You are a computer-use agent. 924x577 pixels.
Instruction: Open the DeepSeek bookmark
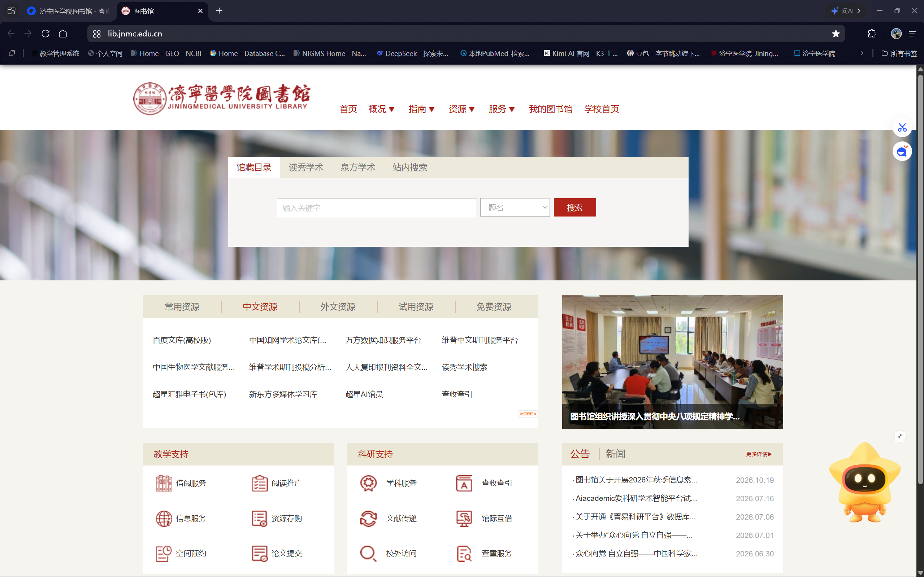(412, 53)
